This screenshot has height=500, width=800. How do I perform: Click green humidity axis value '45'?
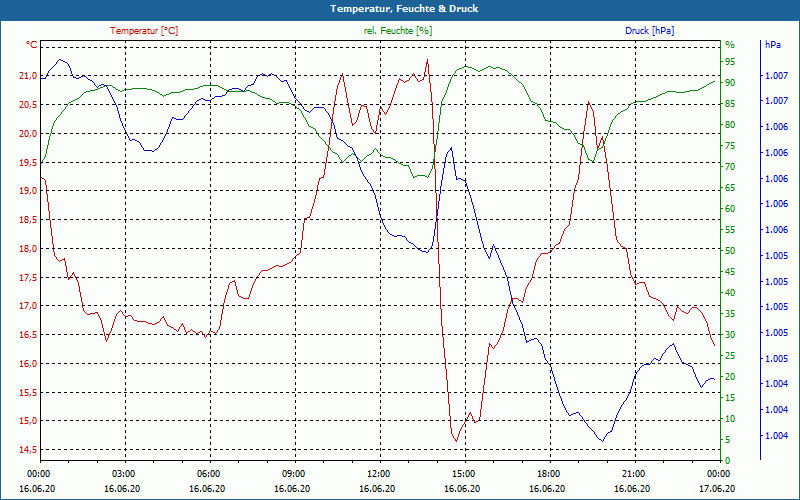(x=730, y=272)
